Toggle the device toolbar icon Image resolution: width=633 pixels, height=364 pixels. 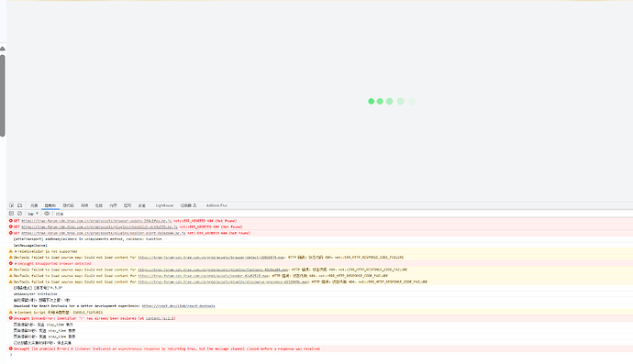point(19,205)
